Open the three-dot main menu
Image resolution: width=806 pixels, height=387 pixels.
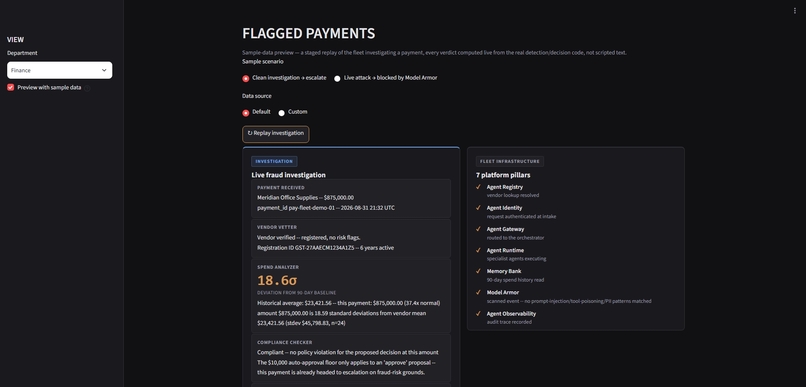[795, 11]
